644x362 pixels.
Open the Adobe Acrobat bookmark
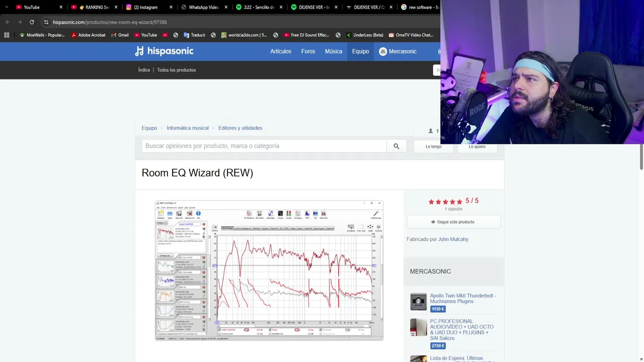tap(89, 35)
